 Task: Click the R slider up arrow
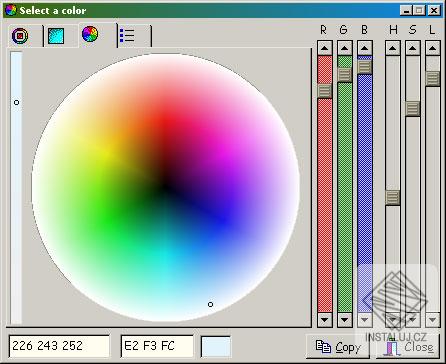325,48
